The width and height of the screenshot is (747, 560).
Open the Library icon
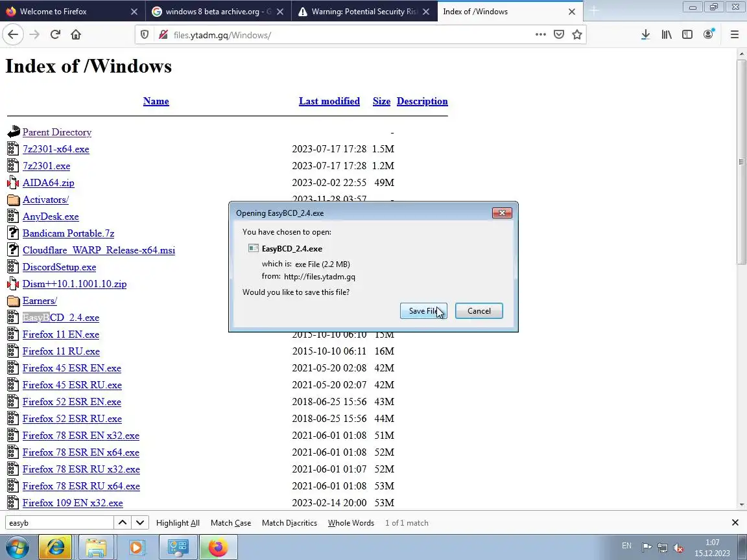(x=667, y=34)
